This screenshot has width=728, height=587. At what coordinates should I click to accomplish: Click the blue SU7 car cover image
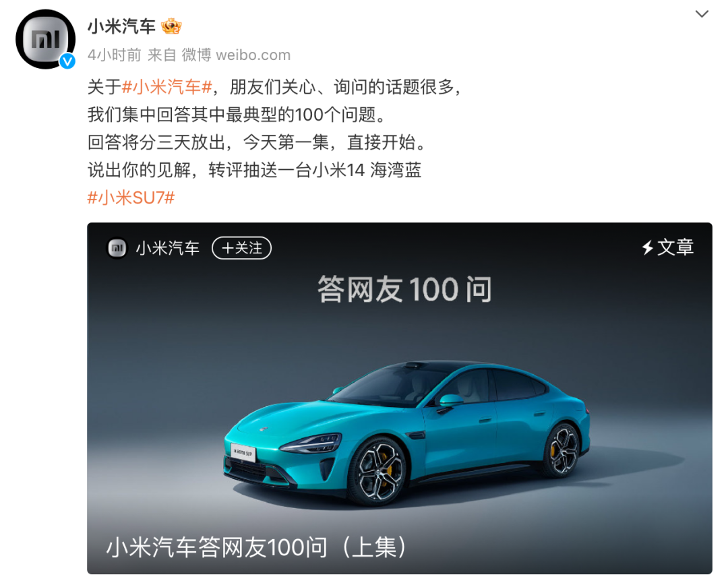pos(406,433)
